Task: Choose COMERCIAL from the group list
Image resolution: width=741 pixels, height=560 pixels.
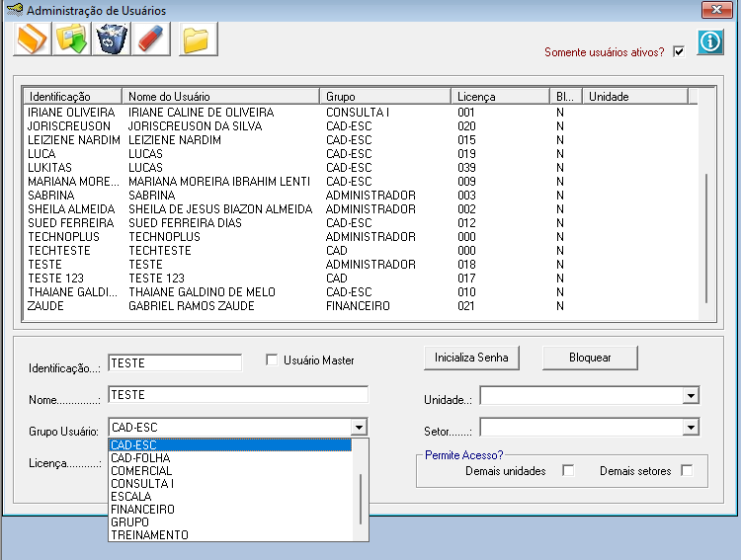Action: (230, 471)
